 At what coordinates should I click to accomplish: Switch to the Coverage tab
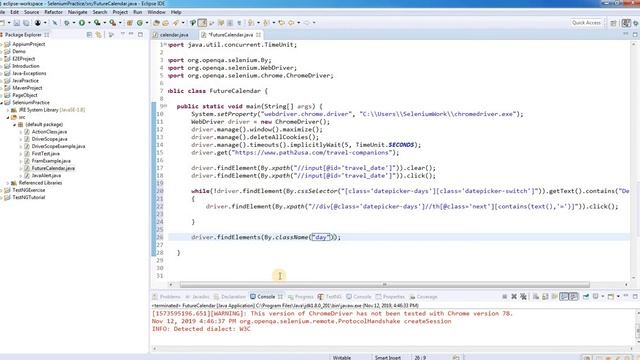pyautogui.click(x=424, y=297)
